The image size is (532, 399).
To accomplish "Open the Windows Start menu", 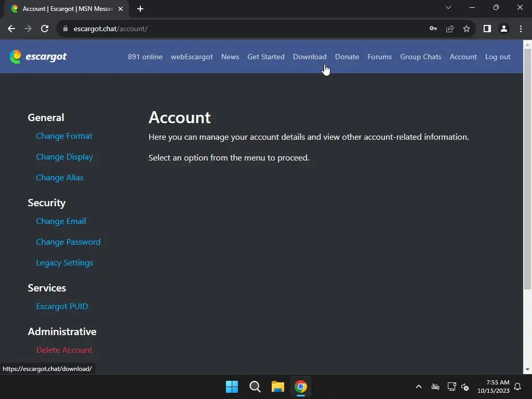I will pos(232,387).
